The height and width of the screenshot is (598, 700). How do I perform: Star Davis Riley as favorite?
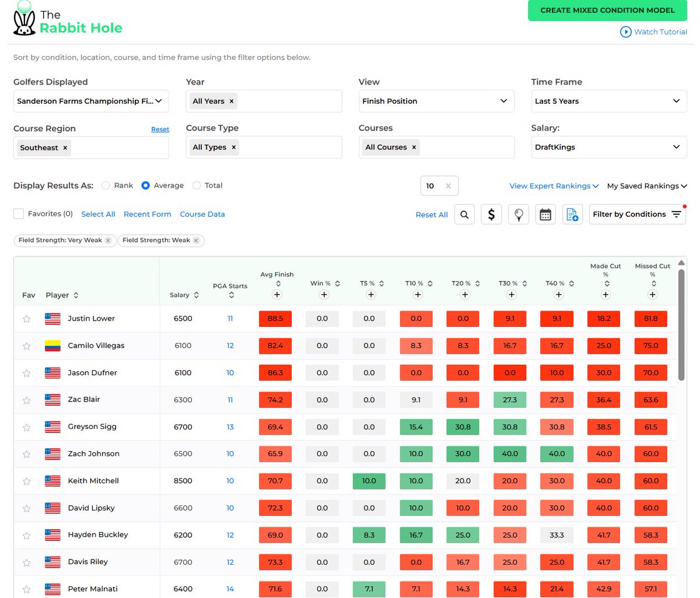[26, 562]
